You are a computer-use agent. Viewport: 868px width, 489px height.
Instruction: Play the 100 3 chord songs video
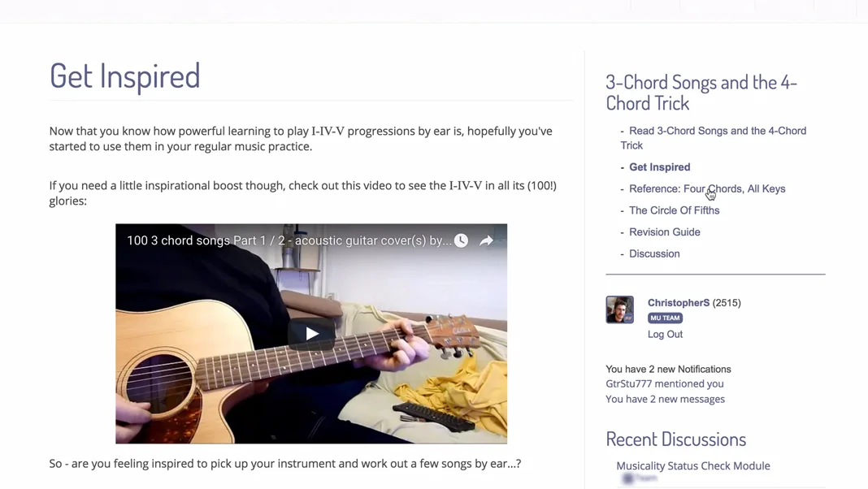(x=311, y=334)
